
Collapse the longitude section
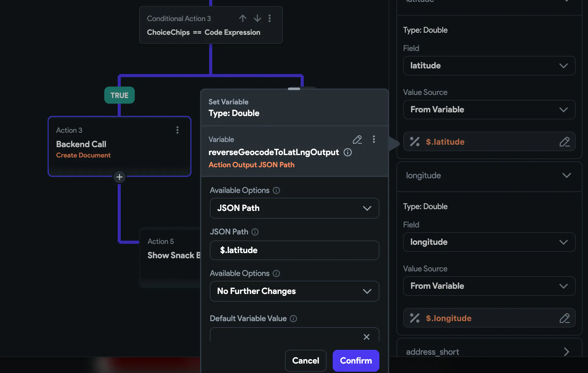tap(566, 176)
